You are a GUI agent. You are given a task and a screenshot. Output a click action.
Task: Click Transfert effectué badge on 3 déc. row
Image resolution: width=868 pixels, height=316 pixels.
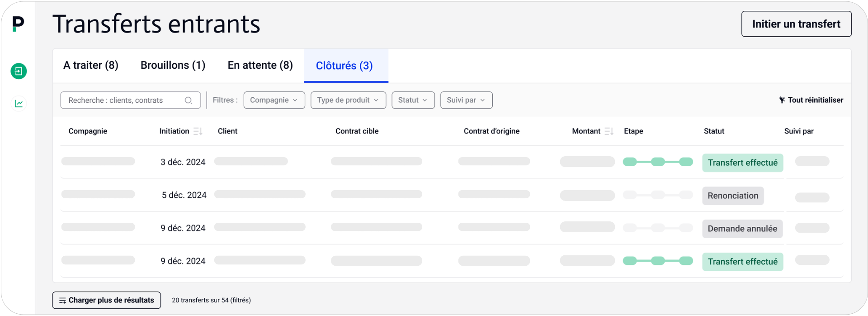pos(742,163)
